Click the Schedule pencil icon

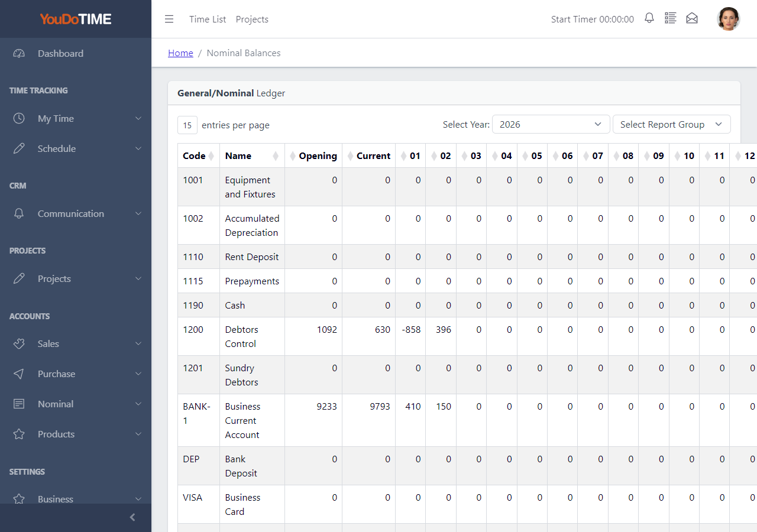19,148
